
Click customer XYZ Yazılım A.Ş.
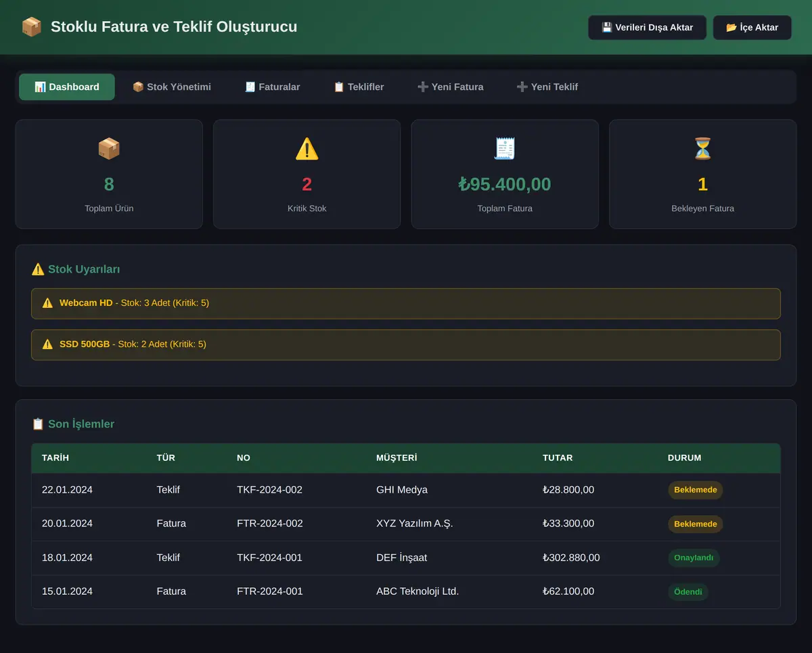tap(415, 524)
